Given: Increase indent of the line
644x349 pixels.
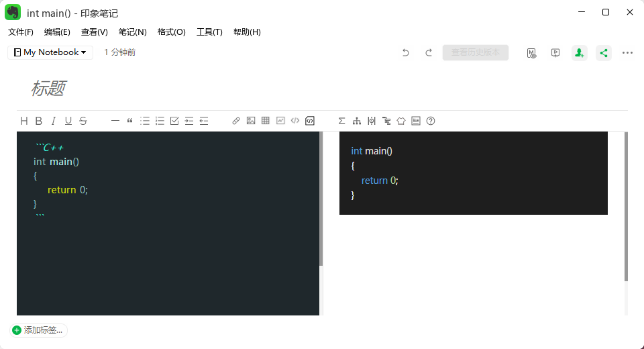Looking at the screenshot, I should tap(189, 121).
